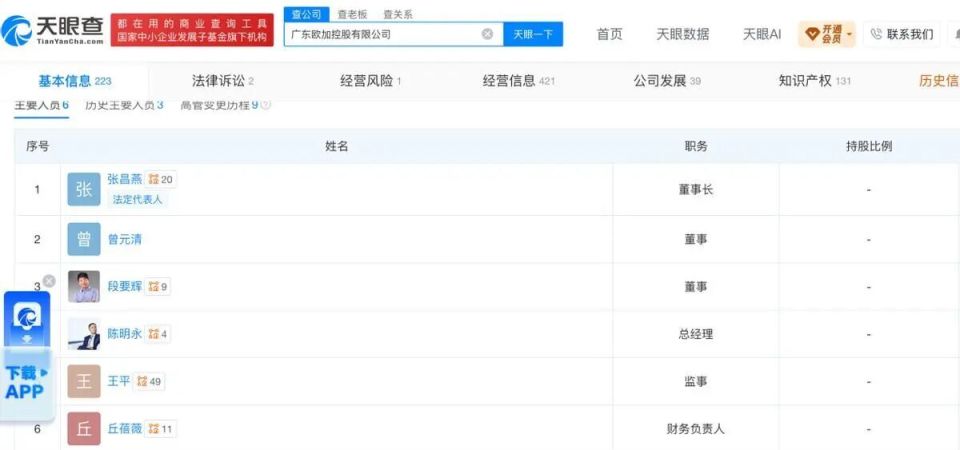
Task: Close the floating download APP widget
Action: pos(49,281)
